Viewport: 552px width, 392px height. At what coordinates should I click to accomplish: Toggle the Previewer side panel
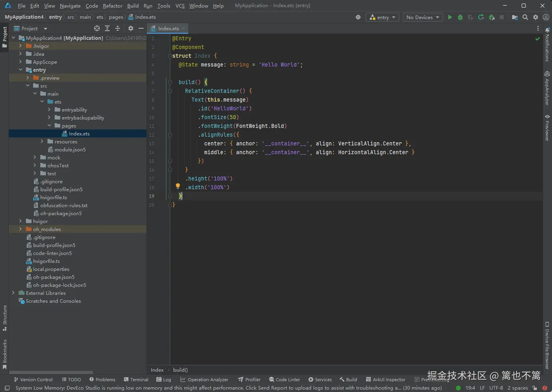(547, 127)
